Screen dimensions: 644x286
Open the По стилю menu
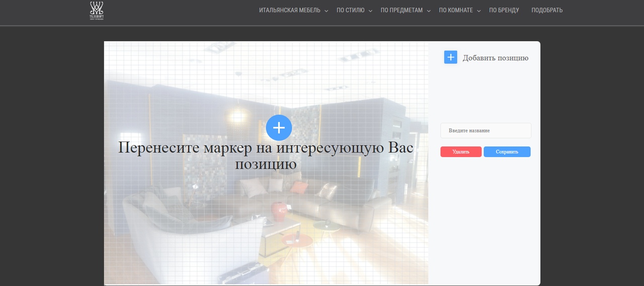tap(350, 10)
